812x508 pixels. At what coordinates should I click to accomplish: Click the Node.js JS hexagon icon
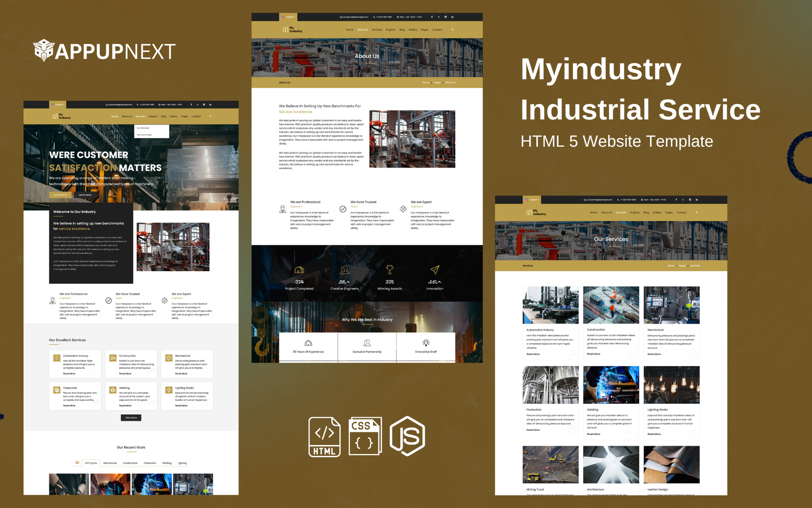tap(407, 436)
